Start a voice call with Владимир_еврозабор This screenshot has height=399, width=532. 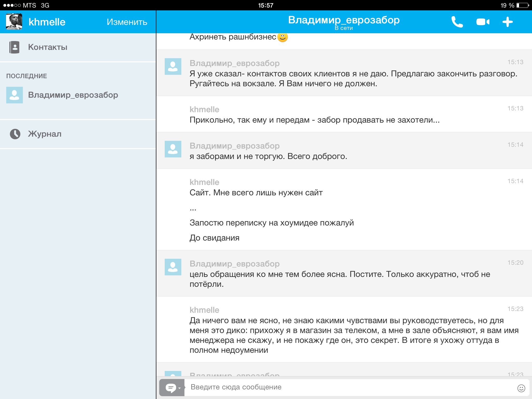[x=457, y=22]
